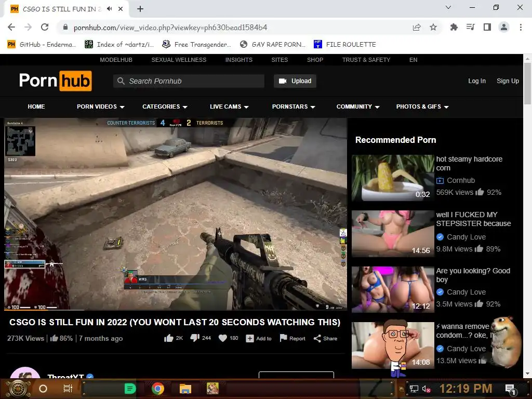
Task: Open the notification center icon
Action: coord(510,389)
